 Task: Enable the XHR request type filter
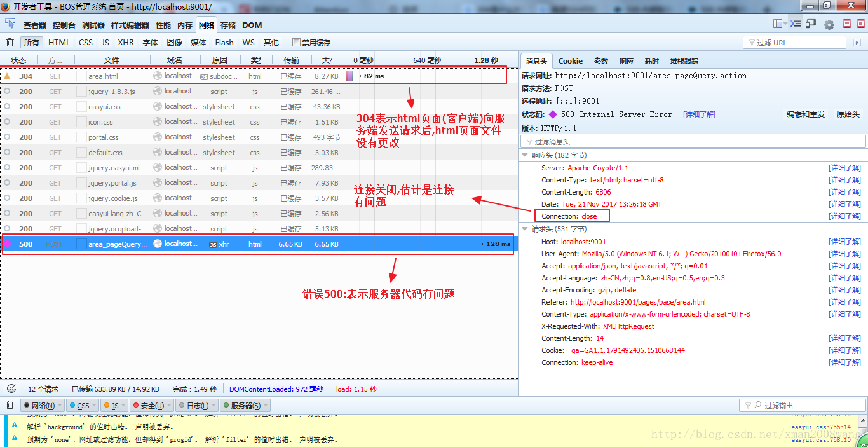126,43
